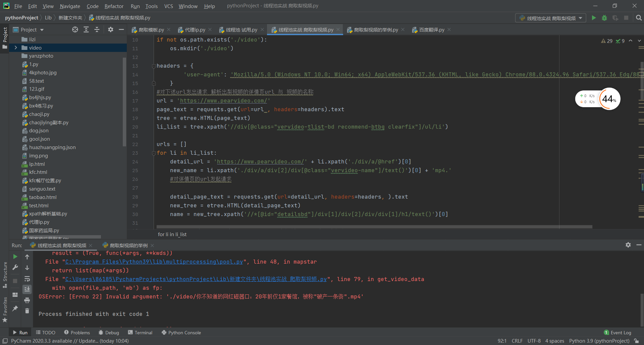Screen dimensions: 644x345
Task: Select 爬取梨视频的举例 Run tab
Action: click(128, 246)
